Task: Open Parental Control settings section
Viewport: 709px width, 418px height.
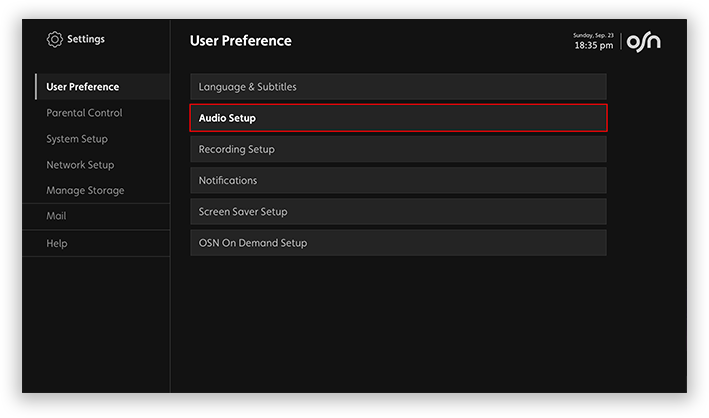Action: tap(84, 113)
